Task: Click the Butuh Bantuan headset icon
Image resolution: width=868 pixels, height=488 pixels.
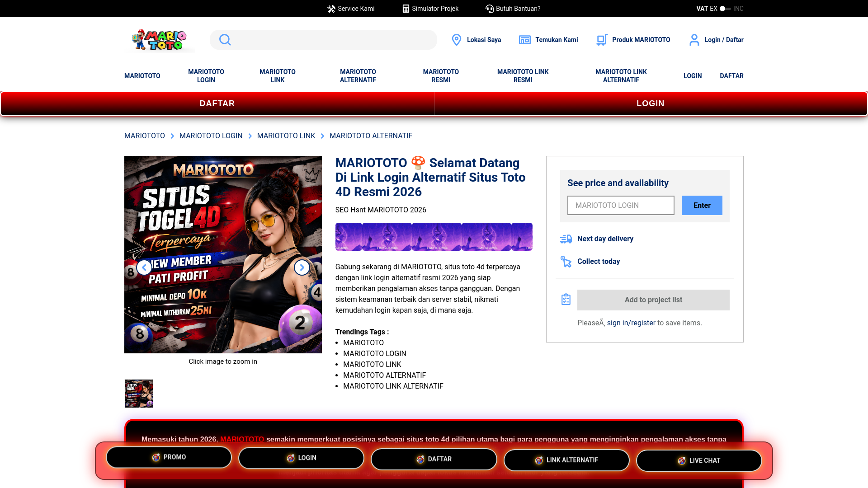Action: (490, 9)
